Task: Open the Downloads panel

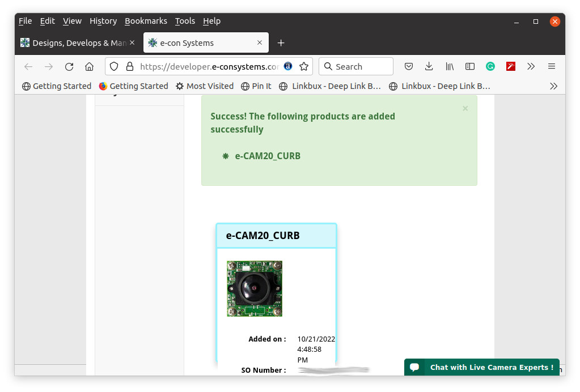Action: point(429,66)
